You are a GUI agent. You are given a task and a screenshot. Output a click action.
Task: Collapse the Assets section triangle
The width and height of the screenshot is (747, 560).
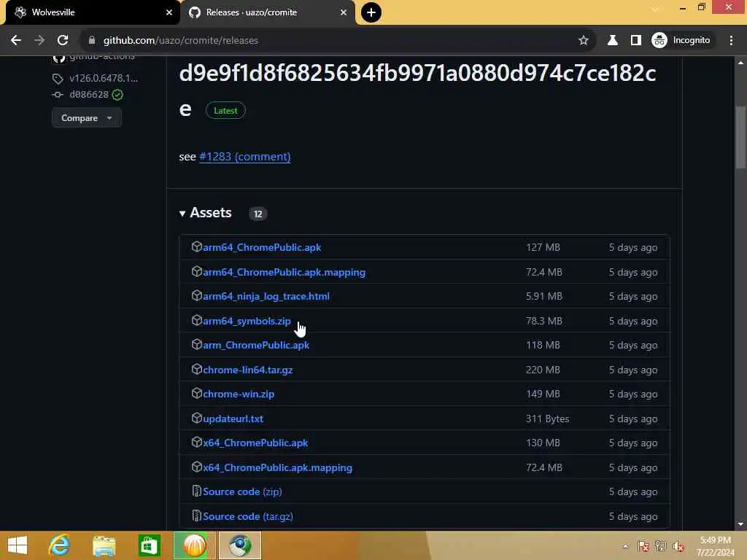click(182, 214)
